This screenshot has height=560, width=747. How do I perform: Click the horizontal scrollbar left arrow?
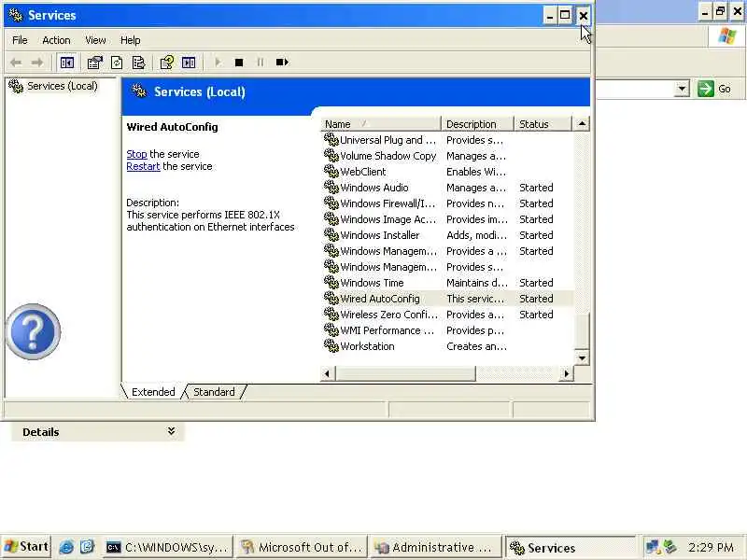[x=328, y=374]
